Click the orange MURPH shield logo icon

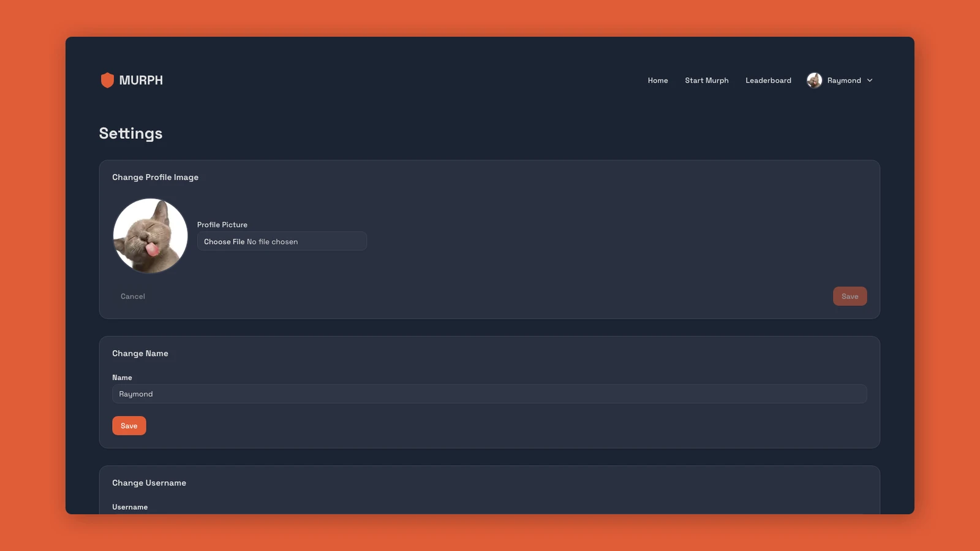coord(107,80)
